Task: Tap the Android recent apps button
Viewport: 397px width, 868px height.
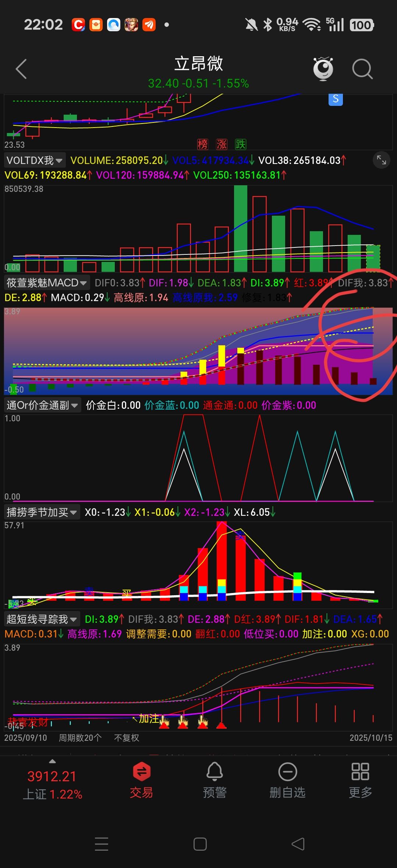Action: coord(102,844)
